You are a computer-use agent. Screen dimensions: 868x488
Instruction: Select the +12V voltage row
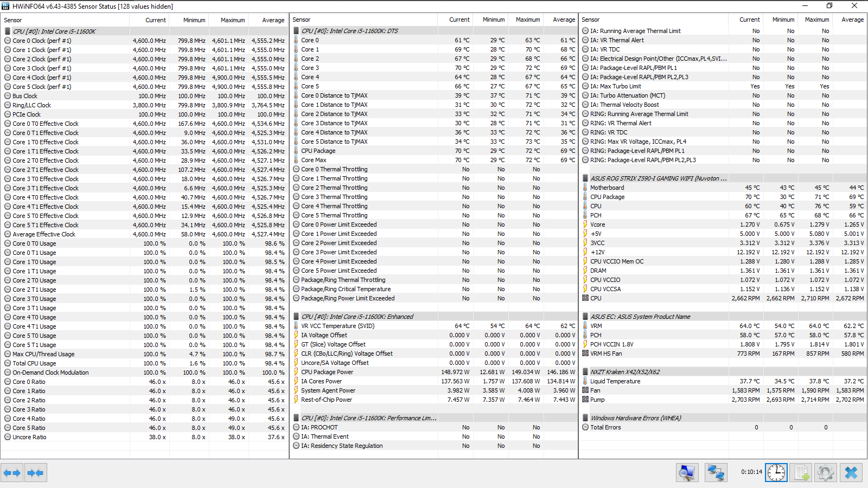pos(723,252)
